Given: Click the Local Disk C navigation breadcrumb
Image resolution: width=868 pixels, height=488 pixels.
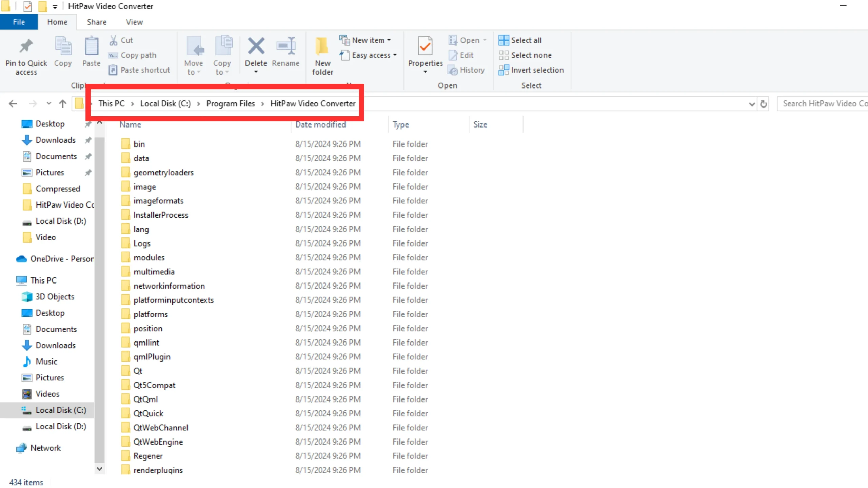Looking at the screenshot, I should pos(166,103).
